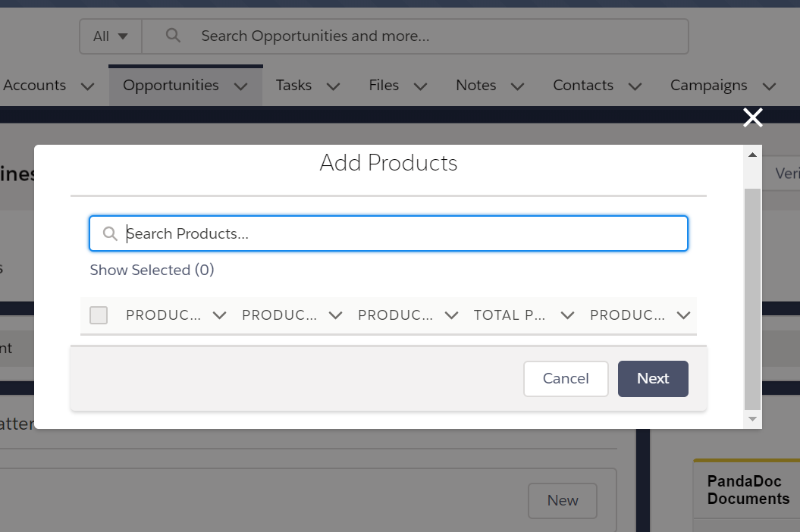Expand the last PRODUC... column chevron
This screenshot has height=532, width=800.
click(683, 315)
